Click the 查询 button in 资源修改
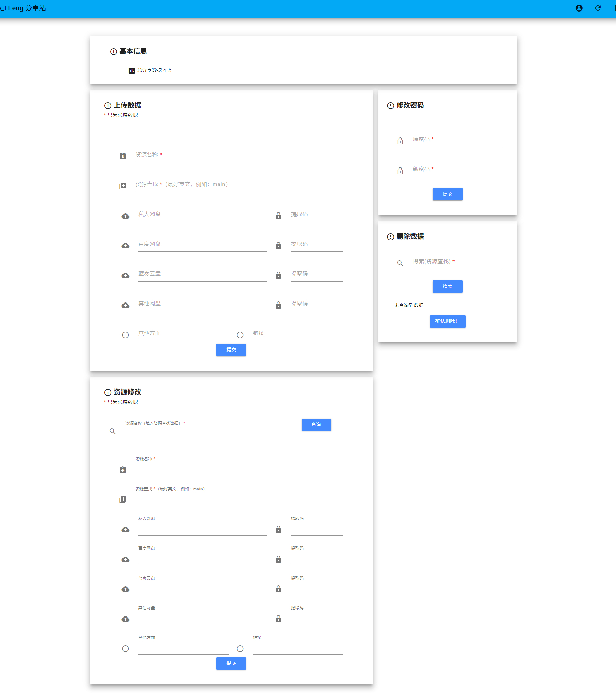This screenshot has width=616, height=696. pyautogui.click(x=316, y=425)
